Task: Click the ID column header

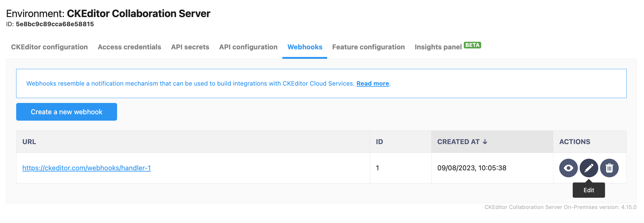Action: pyautogui.click(x=401, y=142)
